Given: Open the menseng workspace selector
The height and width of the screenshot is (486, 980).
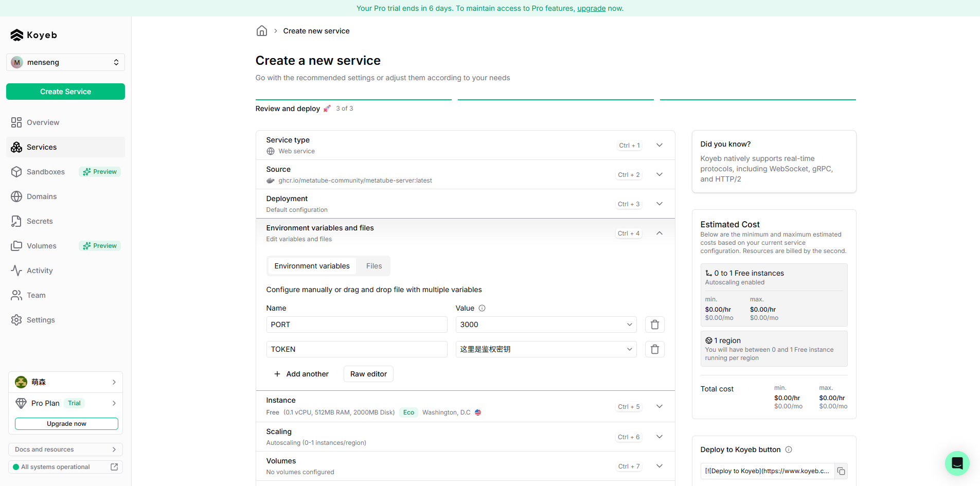Looking at the screenshot, I should click(x=65, y=62).
